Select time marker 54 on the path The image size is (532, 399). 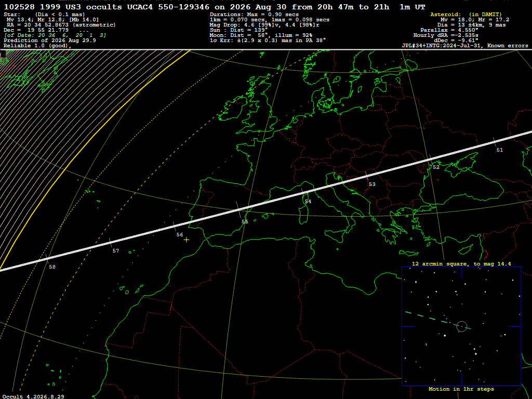308,202
